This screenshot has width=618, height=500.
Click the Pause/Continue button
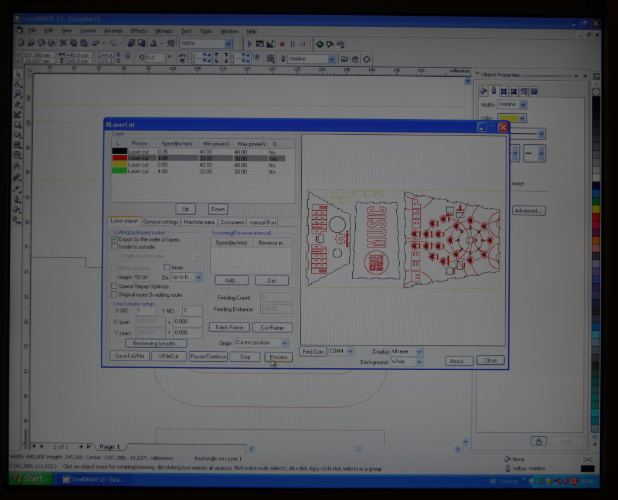coord(208,356)
